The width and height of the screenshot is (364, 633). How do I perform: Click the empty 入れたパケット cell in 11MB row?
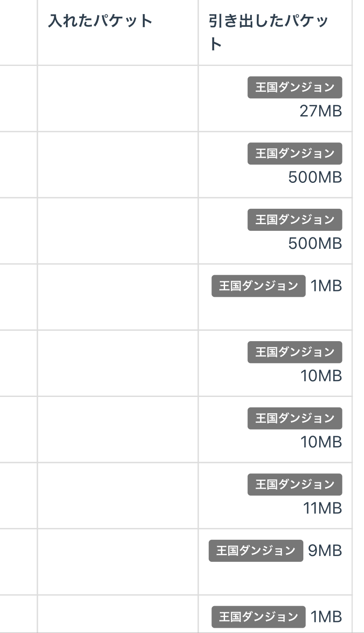tap(118, 495)
